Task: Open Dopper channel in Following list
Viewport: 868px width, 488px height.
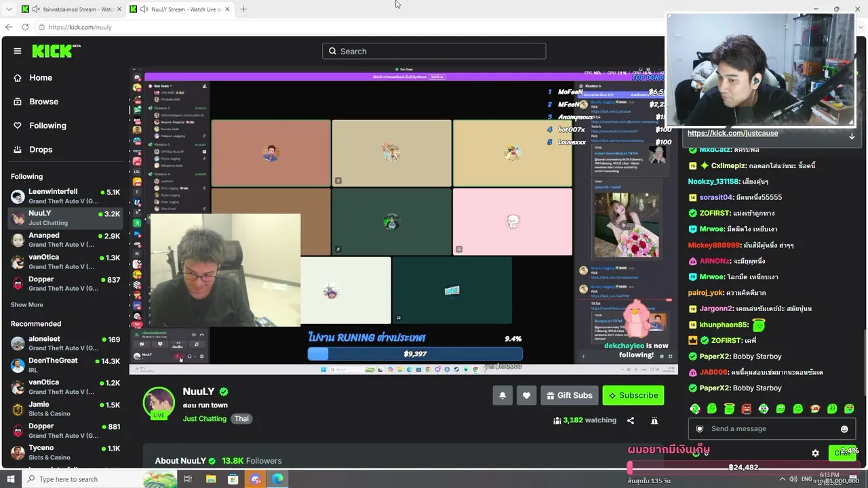Action: [x=65, y=283]
